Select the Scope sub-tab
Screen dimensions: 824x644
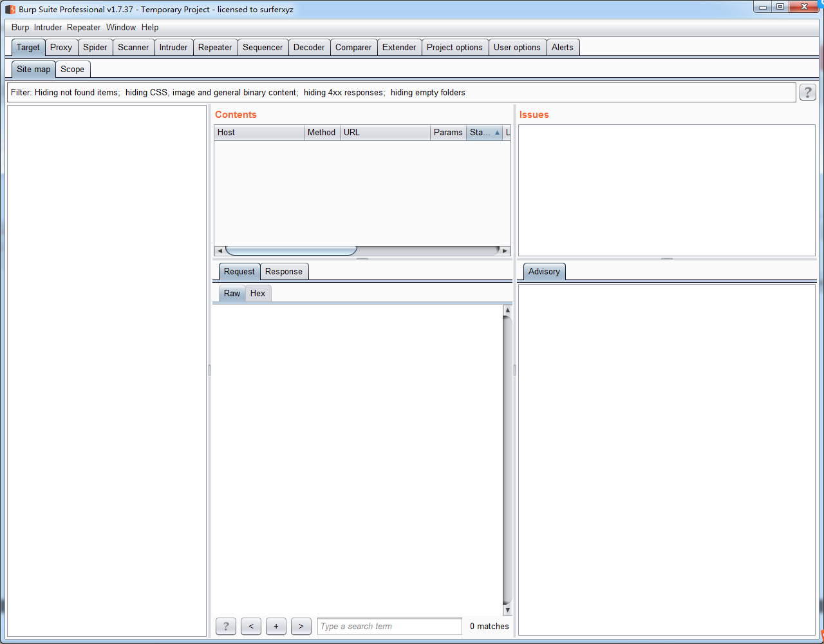tap(73, 70)
